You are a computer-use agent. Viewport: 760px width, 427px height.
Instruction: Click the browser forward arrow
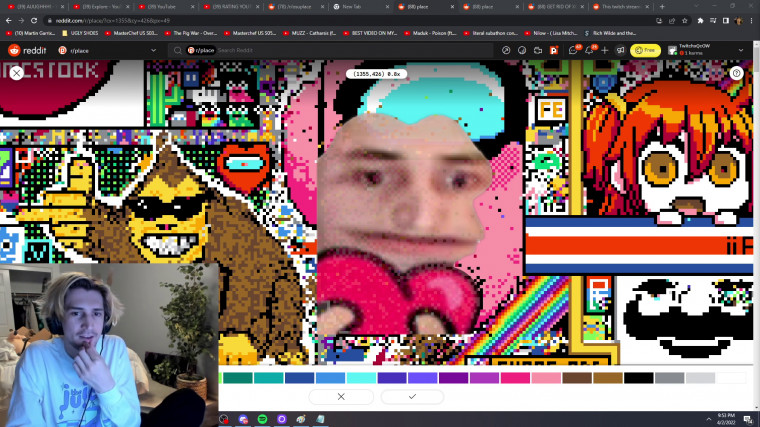pos(21,21)
